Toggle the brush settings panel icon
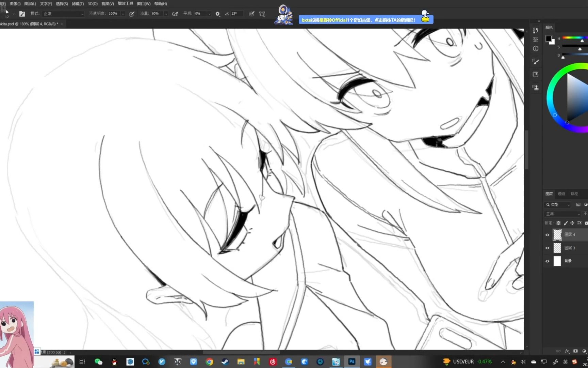Viewport: 588px width, 368px height. [22, 14]
